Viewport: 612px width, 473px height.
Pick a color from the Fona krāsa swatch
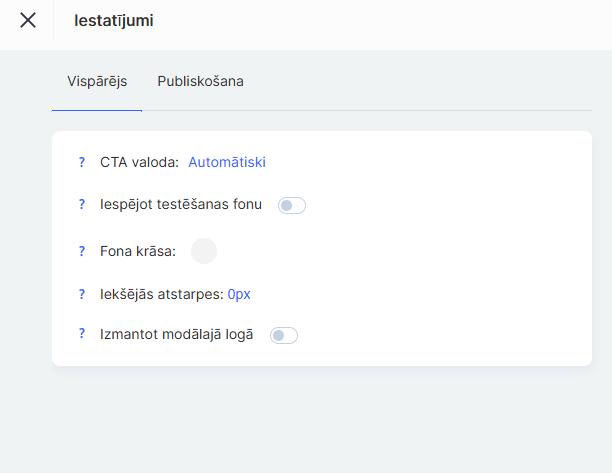click(204, 251)
